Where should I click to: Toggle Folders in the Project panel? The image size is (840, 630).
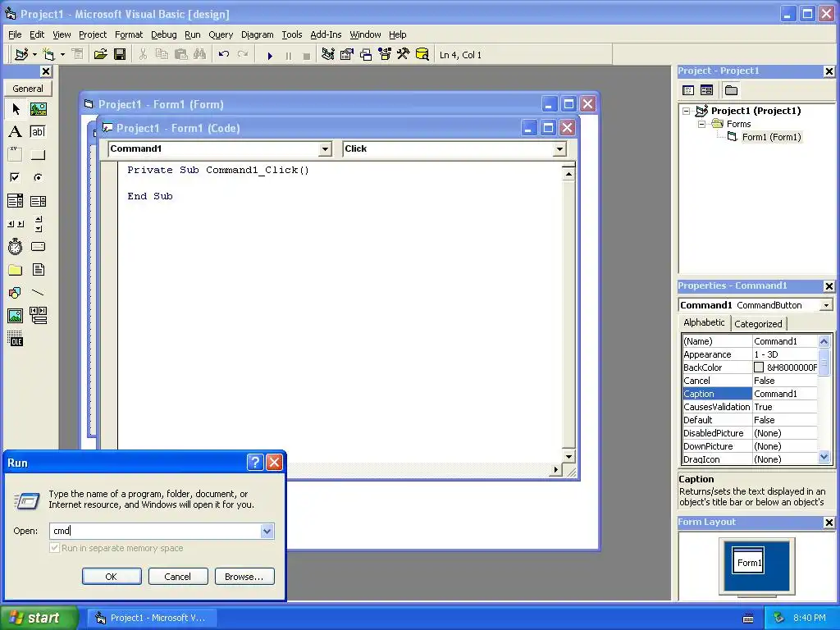(x=731, y=90)
